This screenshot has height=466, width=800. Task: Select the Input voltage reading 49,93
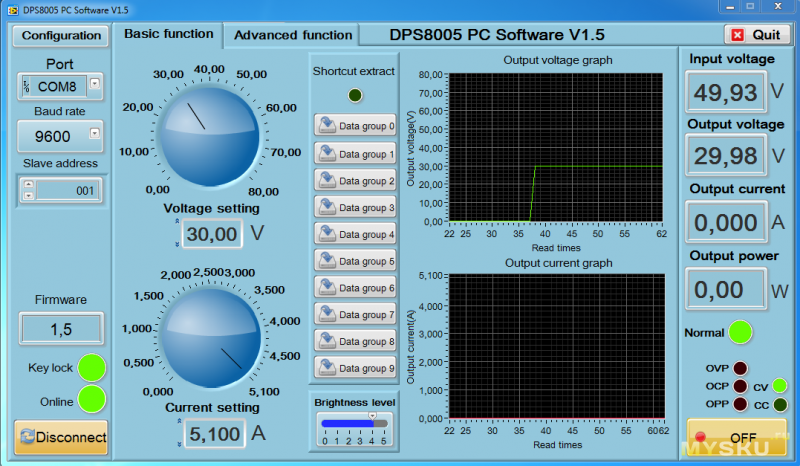pos(726,92)
